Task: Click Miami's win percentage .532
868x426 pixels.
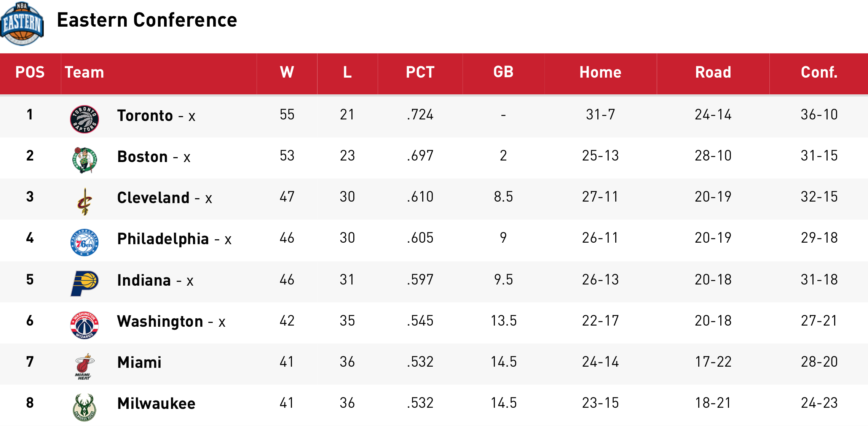Action: click(420, 362)
